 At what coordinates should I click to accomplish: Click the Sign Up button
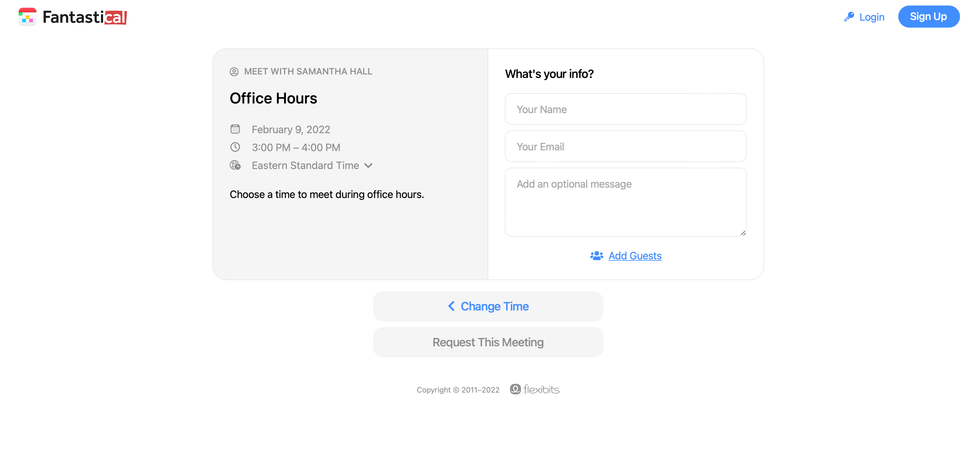tap(929, 16)
